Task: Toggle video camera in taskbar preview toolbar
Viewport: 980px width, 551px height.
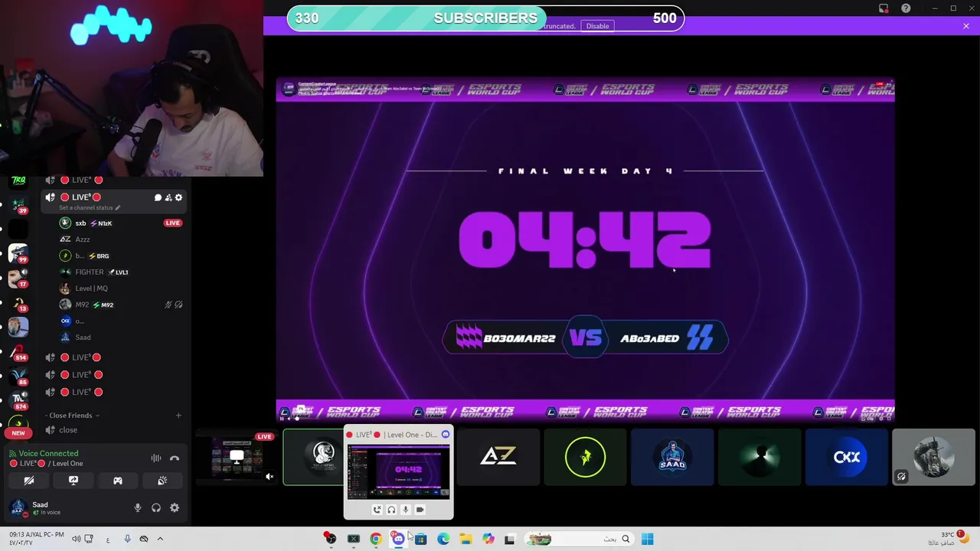Action: [420, 510]
